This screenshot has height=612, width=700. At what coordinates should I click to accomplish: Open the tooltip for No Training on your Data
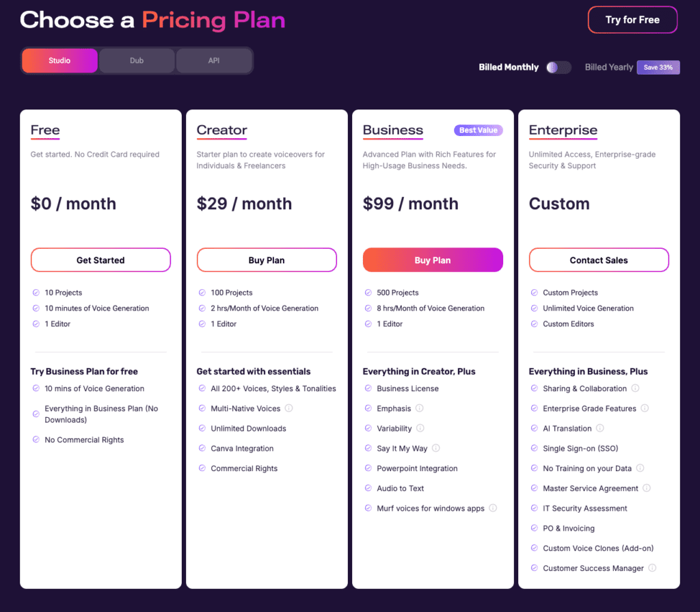coord(641,468)
